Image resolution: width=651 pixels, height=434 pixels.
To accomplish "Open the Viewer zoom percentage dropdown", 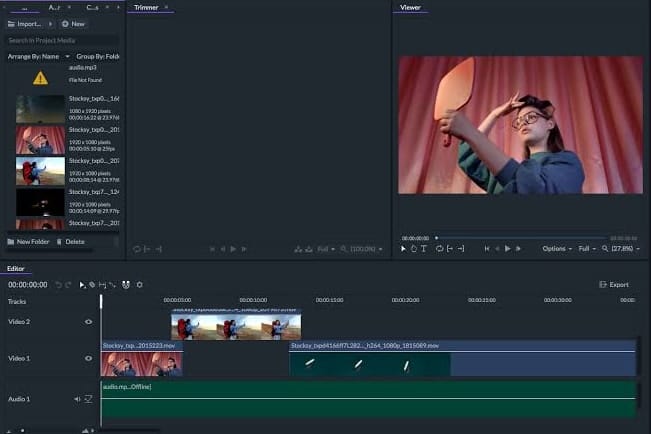I will [624, 248].
